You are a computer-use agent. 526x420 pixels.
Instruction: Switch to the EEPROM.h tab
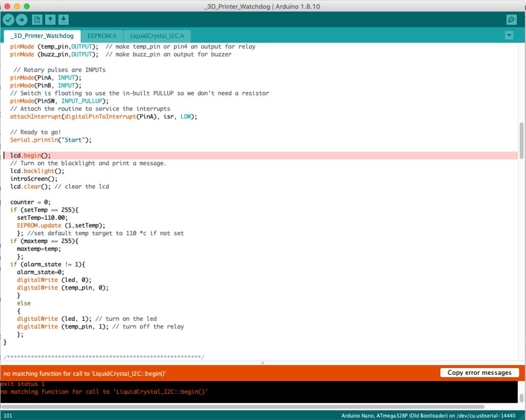102,36
